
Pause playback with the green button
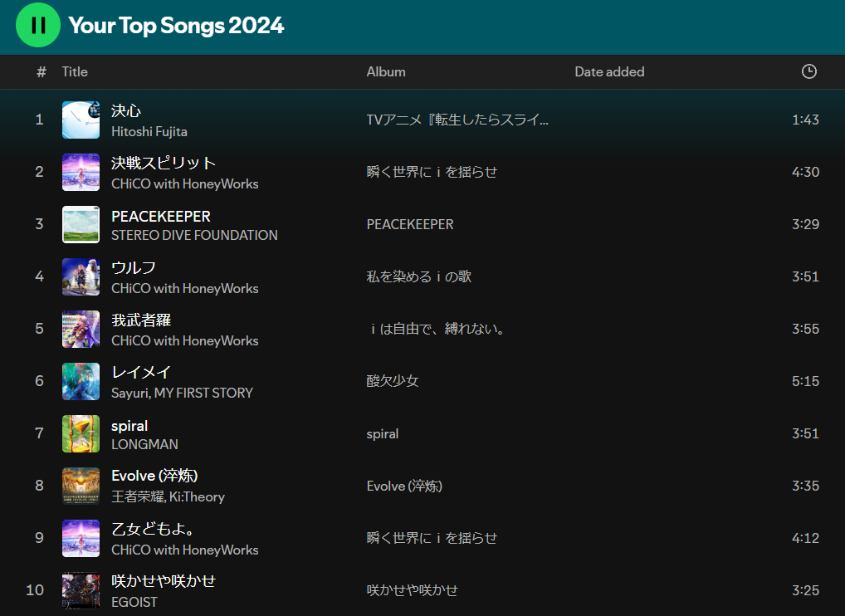37,25
